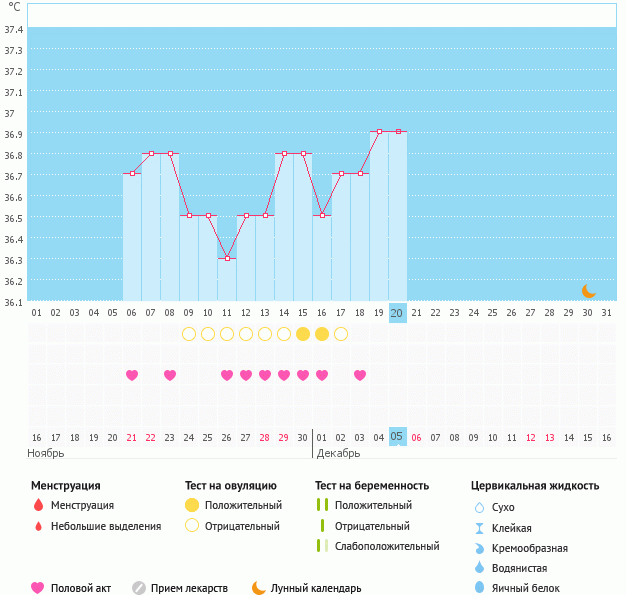This screenshot has height=595, width=626.
Task: Click the Слабоположительный legend label
Action: pos(387,546)
